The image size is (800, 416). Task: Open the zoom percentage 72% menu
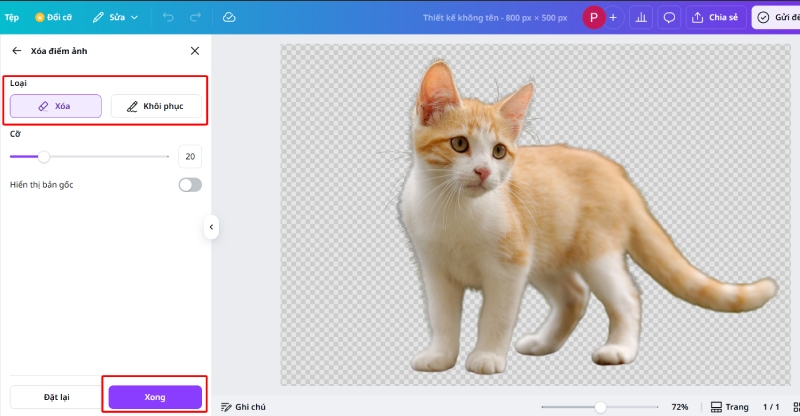[x=680, y=407]
